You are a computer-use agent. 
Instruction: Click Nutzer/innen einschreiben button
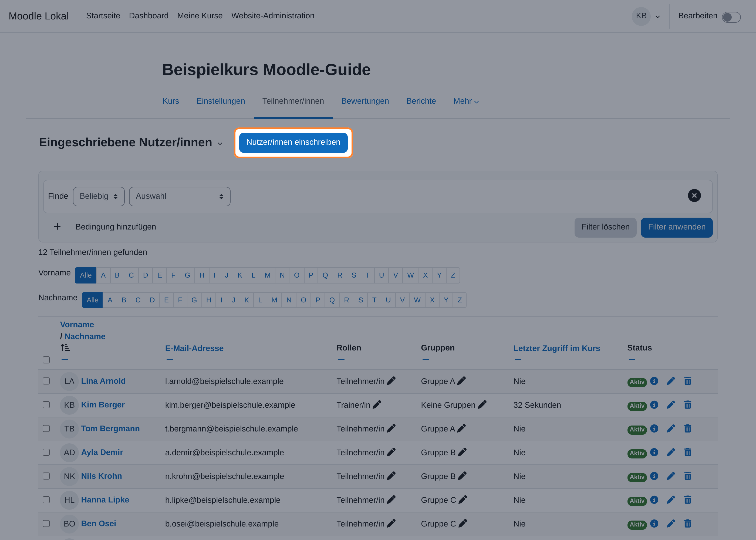point(293,142)
